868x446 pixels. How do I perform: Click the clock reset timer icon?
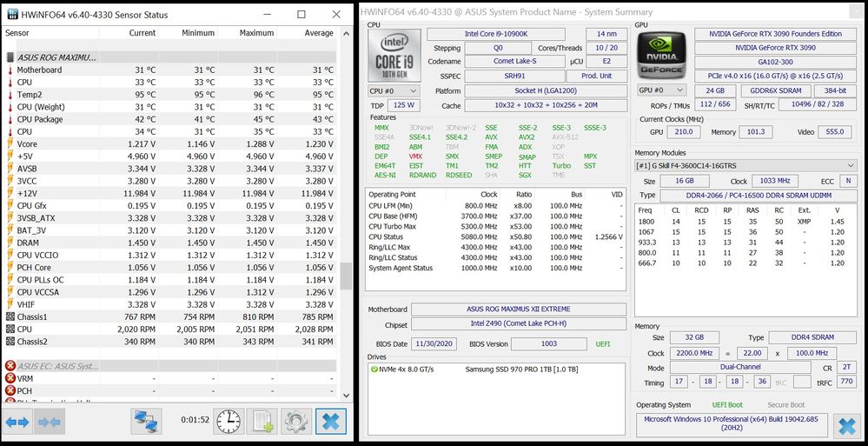point(229,423)
